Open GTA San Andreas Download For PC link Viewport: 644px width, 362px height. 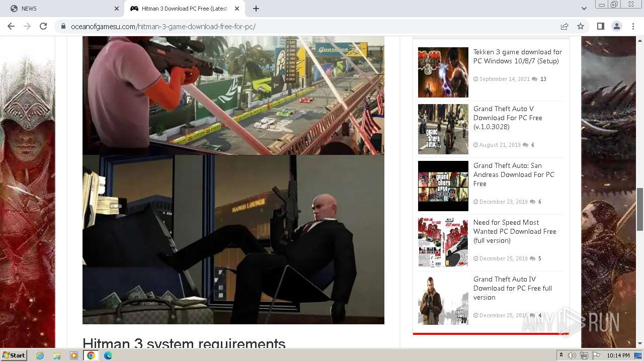tap(514, 174)
